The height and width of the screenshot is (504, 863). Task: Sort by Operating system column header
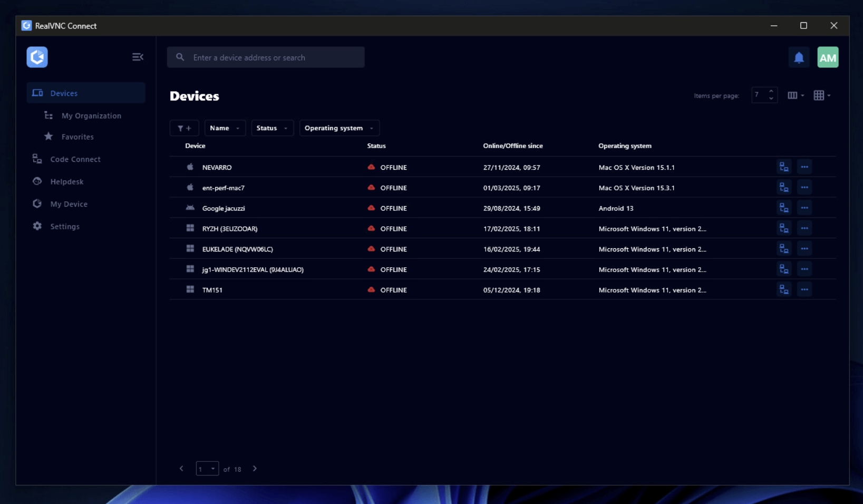click(x=625, y=146)
